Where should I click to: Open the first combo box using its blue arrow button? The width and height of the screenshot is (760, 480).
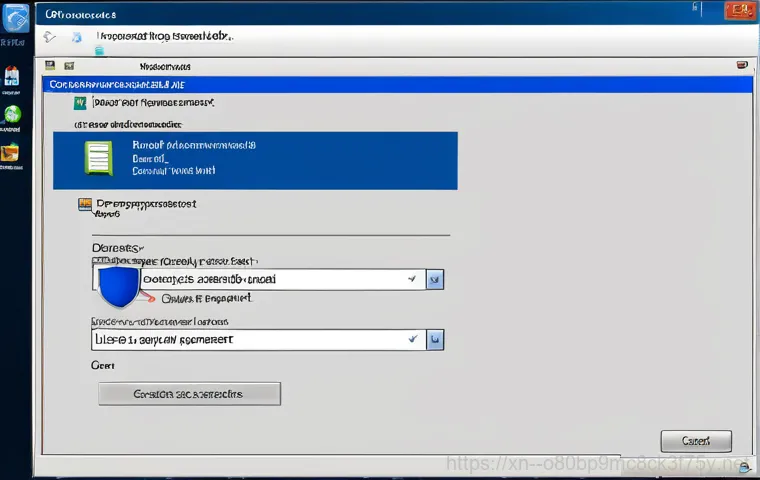[435, 280]
